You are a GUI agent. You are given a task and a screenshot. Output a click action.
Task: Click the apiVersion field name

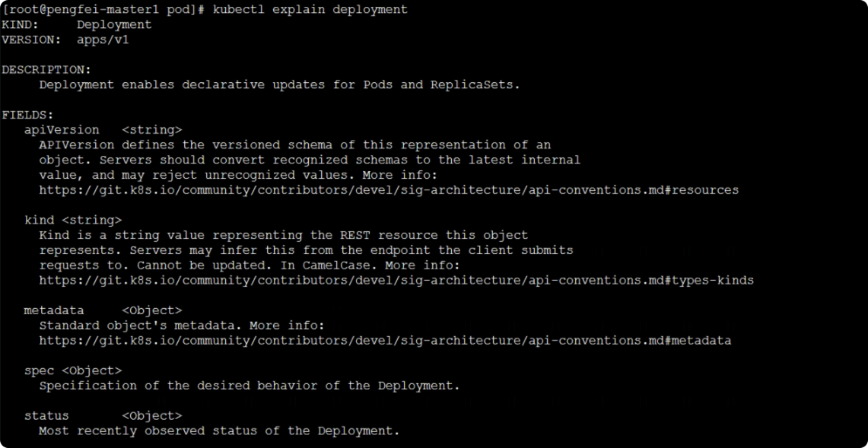click(62, 130)
